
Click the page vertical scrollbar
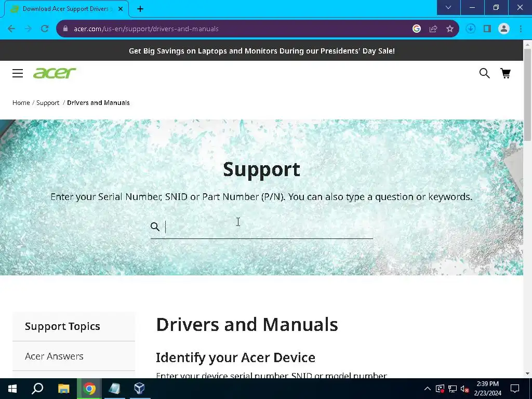click(x=527, y=95)
